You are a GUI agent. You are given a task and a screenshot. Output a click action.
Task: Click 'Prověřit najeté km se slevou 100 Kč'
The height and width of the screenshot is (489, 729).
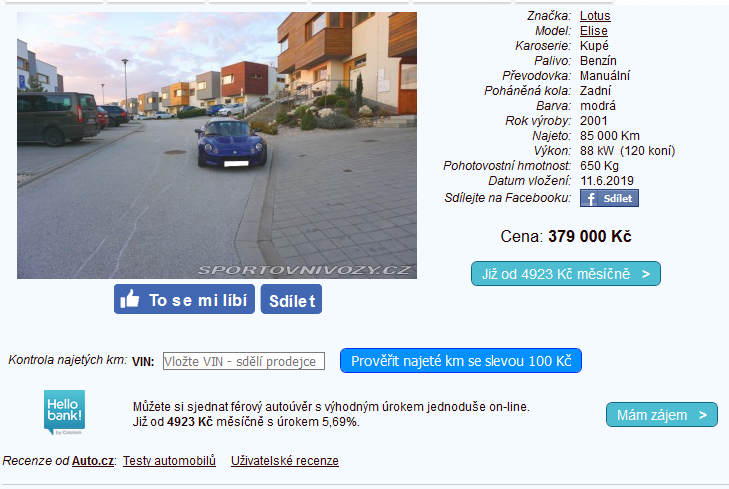point(461,361)
